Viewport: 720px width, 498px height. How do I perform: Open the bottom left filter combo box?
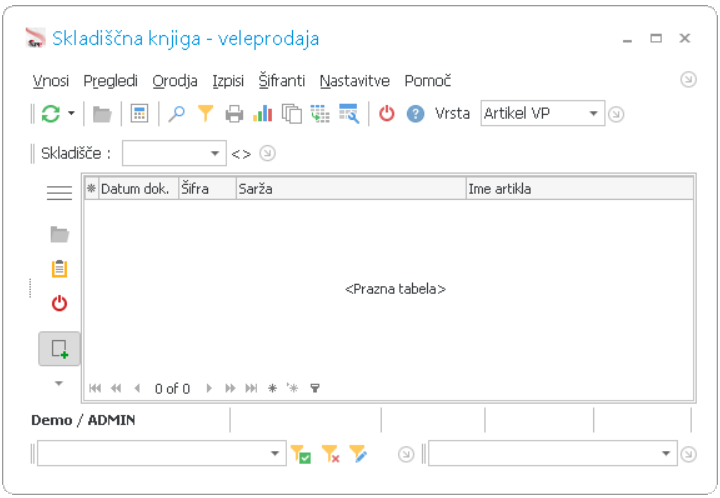(161, 453)
